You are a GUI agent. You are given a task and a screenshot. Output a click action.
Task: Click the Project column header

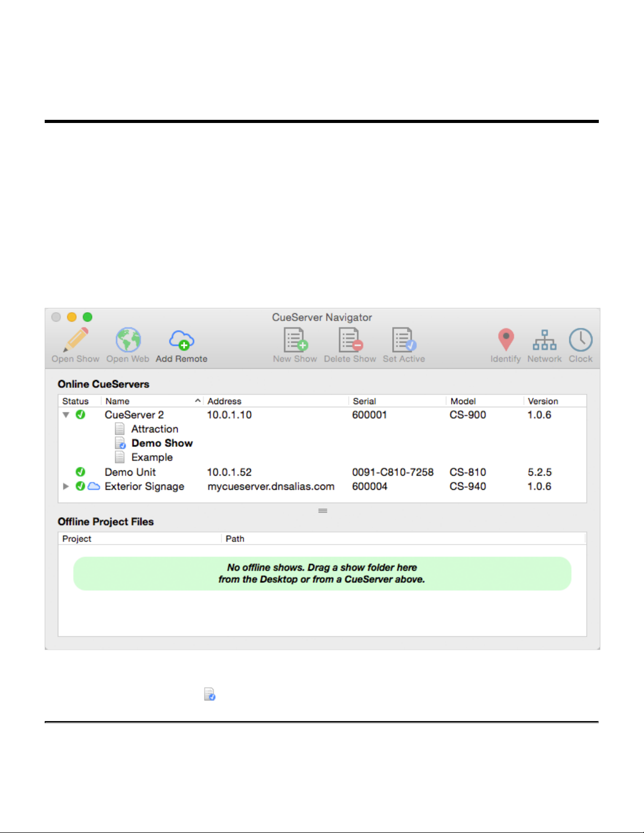tap(140, 539)
